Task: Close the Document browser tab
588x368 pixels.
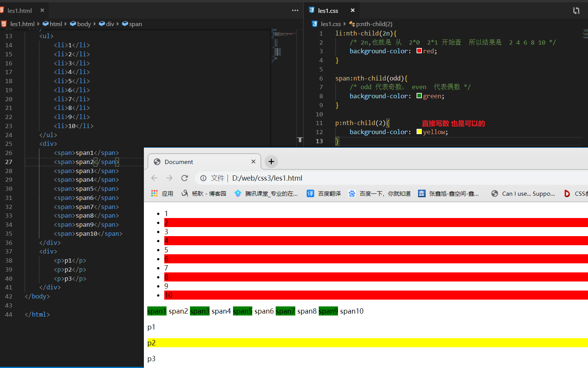Action: [x=253, y=162]
